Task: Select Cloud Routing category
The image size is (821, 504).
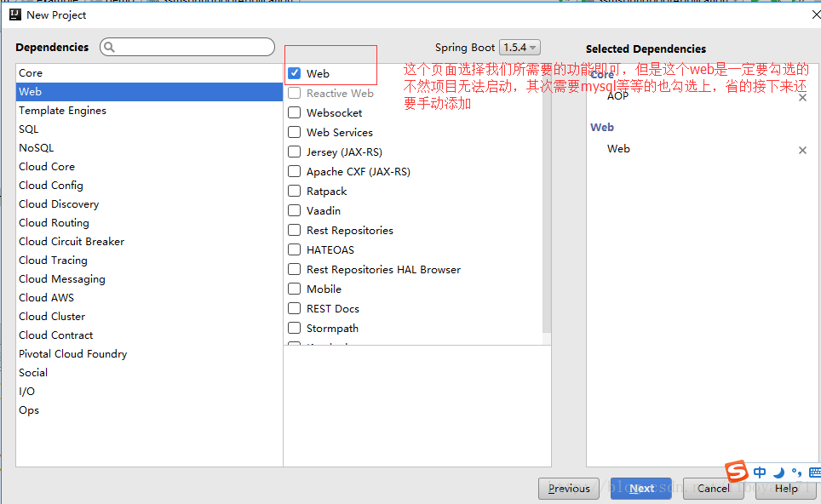Action: (x=149, y=223)
